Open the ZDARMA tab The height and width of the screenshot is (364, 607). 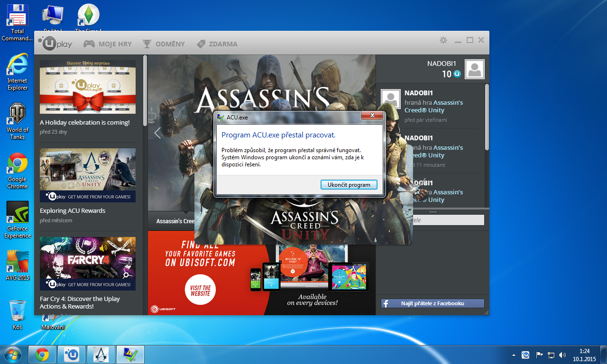(217, 44)
